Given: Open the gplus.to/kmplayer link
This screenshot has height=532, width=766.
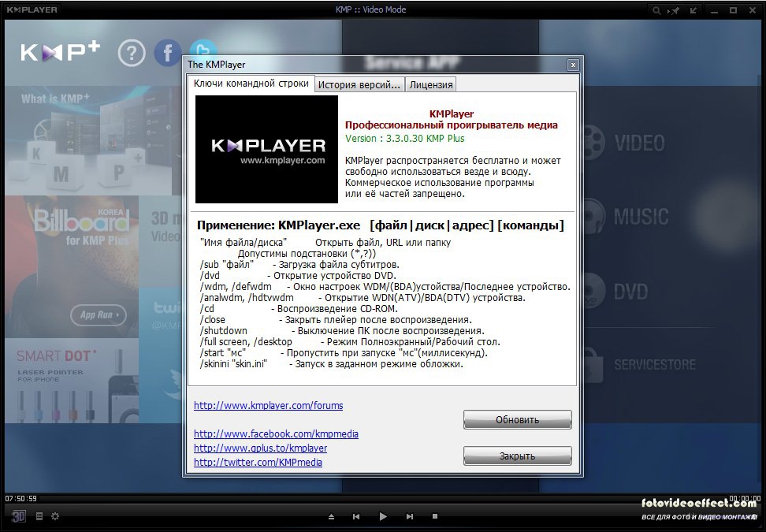Looking at the screenshot, I should [260, 448].
